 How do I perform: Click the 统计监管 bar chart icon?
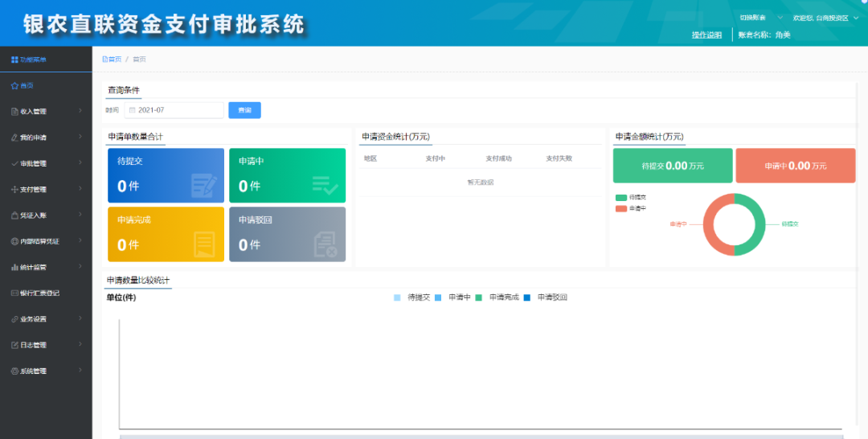(14, 268)
